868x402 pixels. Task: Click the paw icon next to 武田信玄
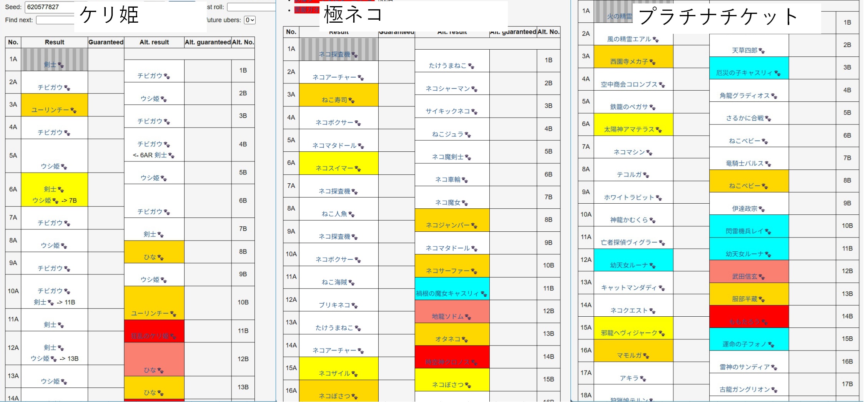pyautogui.click(x=762, y=277)
